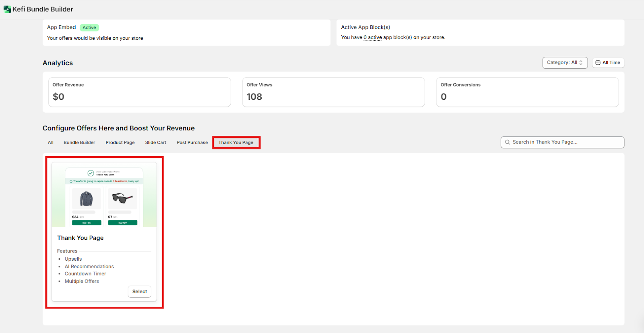Click the "0 active" app blocks link
Image resolution: width=644 pixels, height=333 pixels.
coord(373,37)
